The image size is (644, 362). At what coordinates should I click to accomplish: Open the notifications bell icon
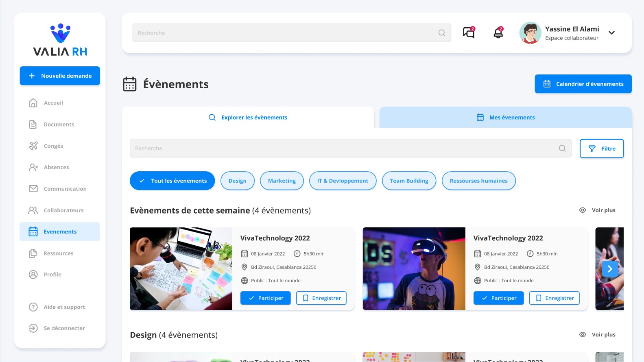click(498, 33)
